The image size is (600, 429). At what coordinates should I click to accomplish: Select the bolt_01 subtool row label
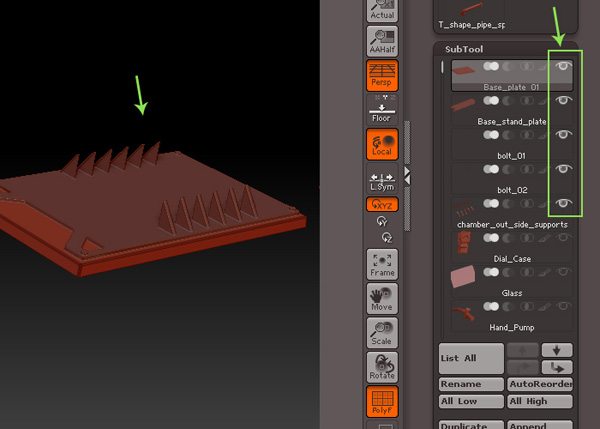[511, 156]
